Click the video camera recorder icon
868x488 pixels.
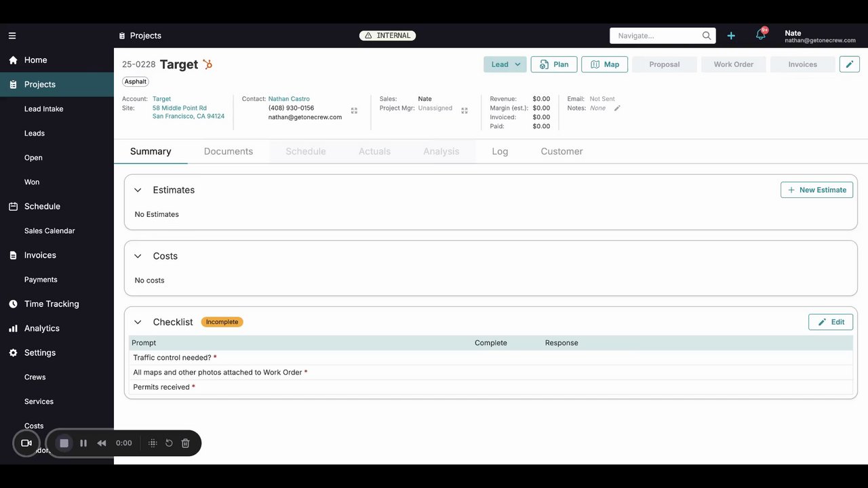pyautogui.click(x=26, y=443)
